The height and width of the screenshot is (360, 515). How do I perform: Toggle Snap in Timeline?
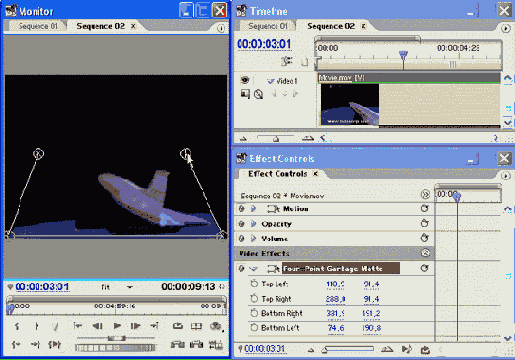click(x=287, y=61)
